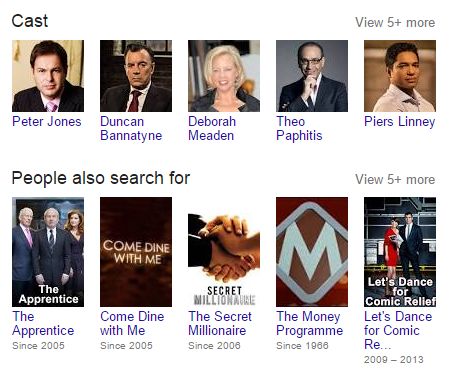Open The Apprentice poster image
449x373 pixels.
(x=48, y=252)
